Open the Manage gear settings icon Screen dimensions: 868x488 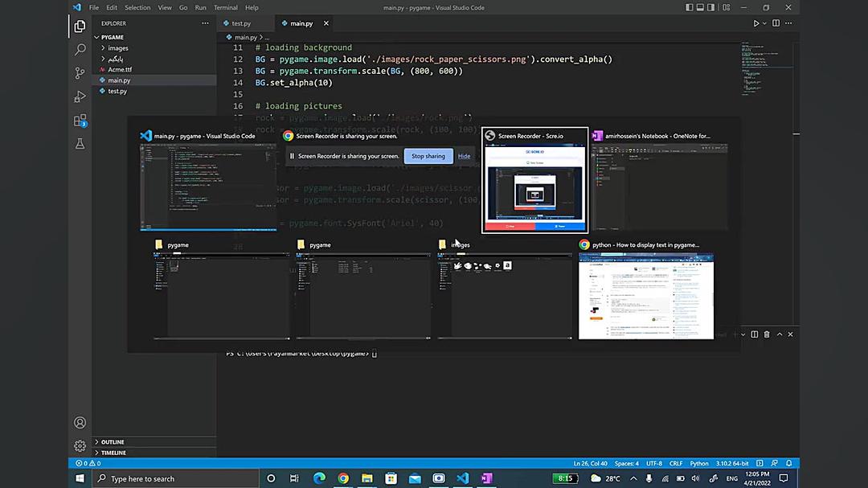(80, 445)
